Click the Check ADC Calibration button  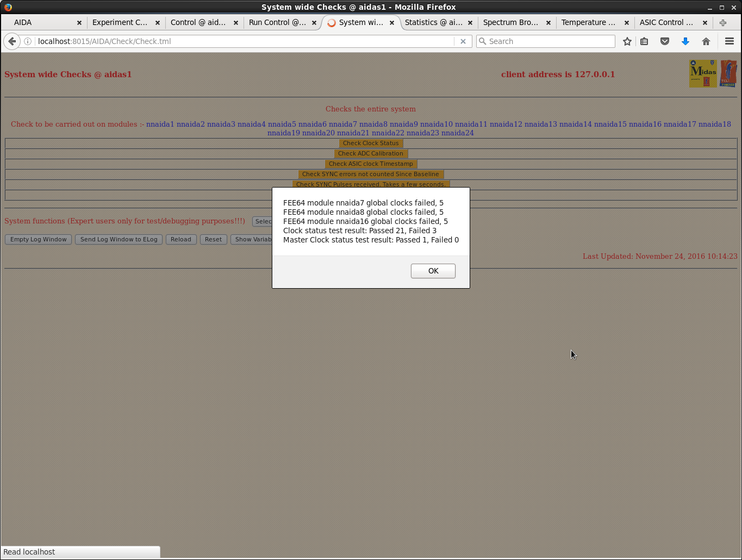point(371,153)
